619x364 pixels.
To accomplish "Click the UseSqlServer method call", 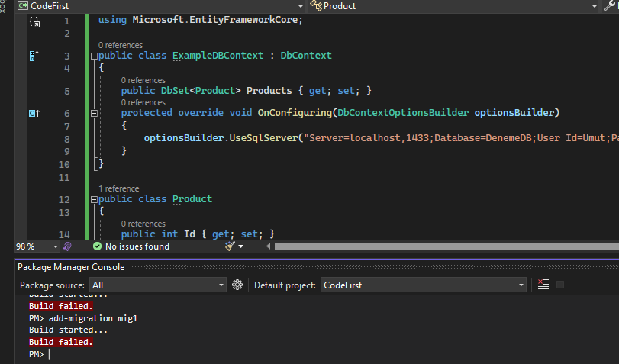I will tap(264, 138).
